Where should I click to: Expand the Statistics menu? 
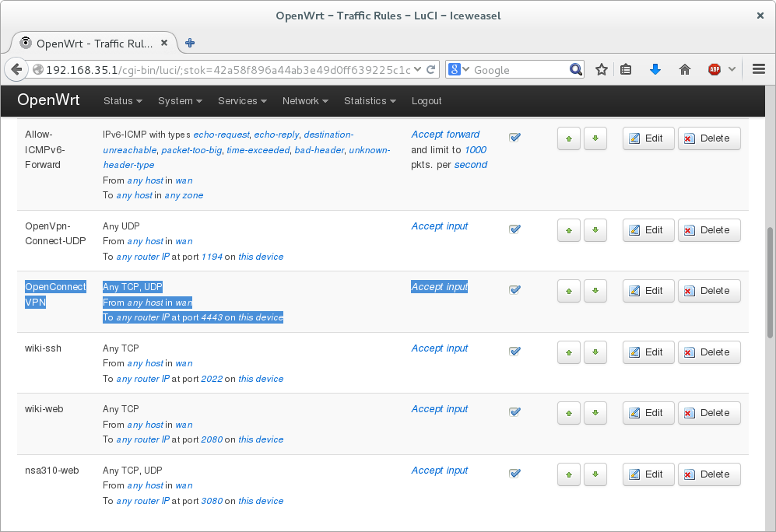coord(370,101)
